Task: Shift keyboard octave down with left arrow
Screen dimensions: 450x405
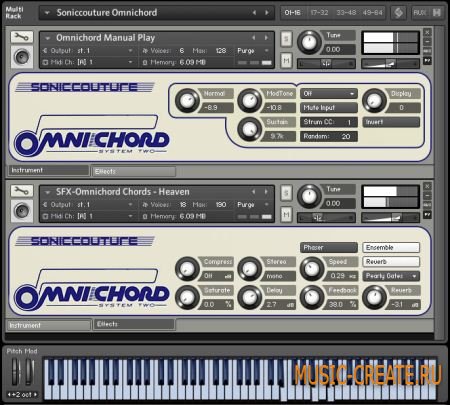Action: [9, 395]
